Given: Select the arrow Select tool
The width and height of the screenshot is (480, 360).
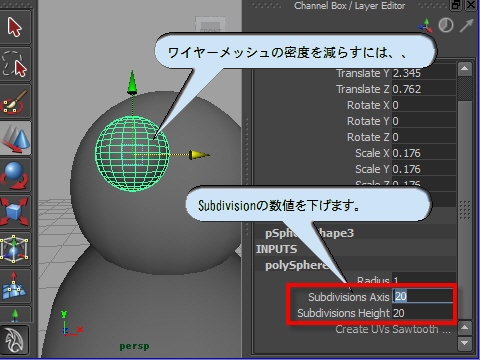Looking at the screenshot, I should [x=15, y=27].
